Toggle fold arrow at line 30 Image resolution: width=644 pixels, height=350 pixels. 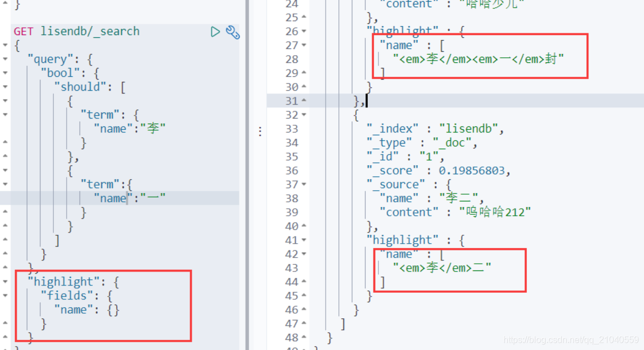click(304, 87)
